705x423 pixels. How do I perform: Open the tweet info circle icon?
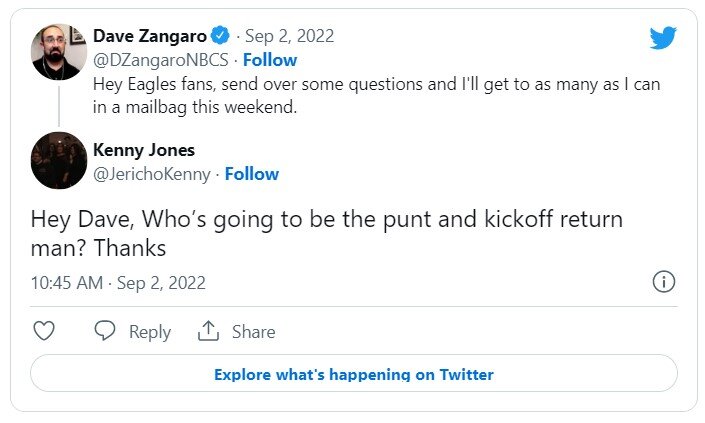(x=663, y=282)
